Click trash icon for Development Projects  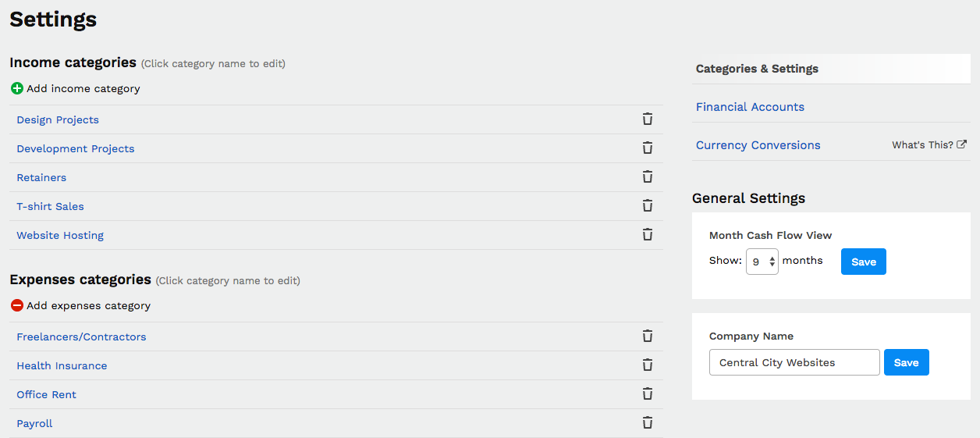coord(647,148)
